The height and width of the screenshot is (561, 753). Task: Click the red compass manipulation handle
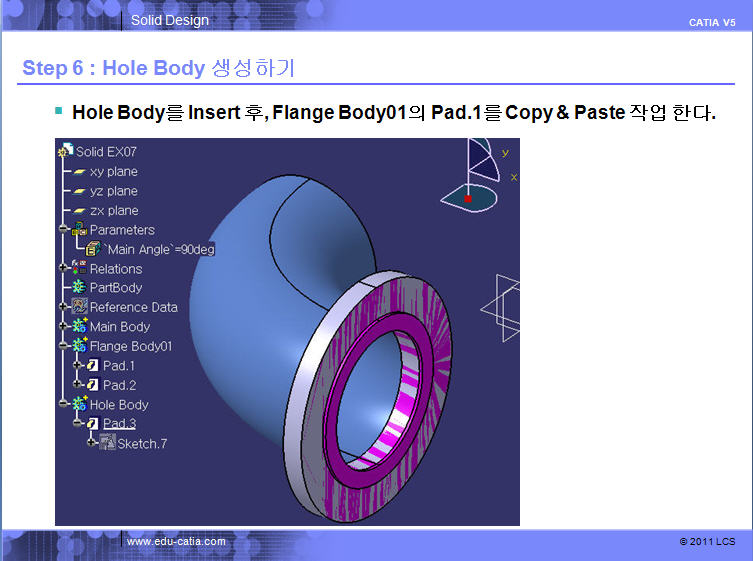click(468, 199)
